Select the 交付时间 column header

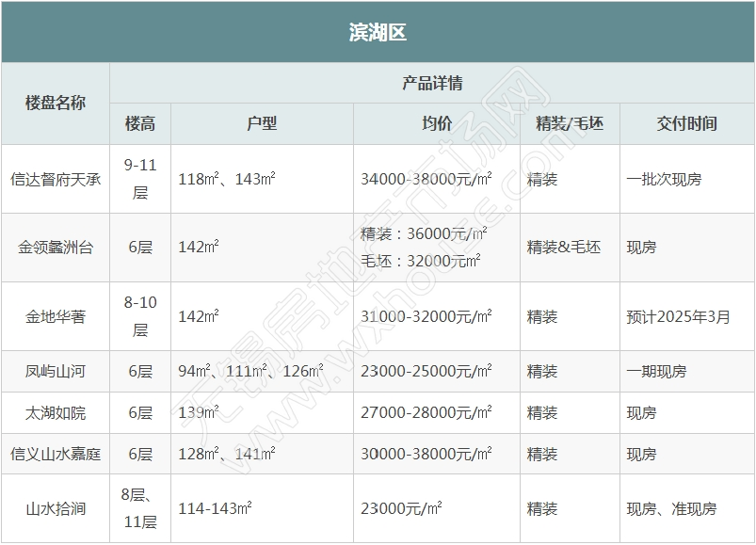coord(686,123)
